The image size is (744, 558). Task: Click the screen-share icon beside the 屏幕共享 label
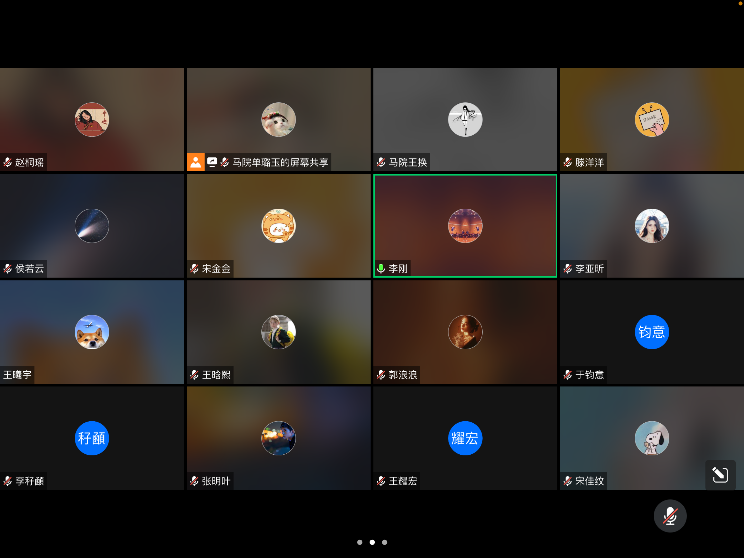click(x=212, y=162)
